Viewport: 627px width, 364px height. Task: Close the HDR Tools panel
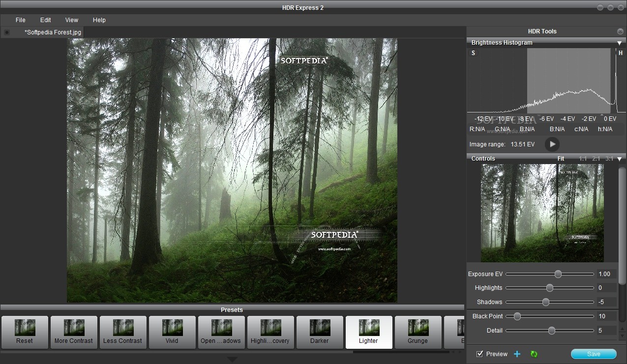pos(621,31)
